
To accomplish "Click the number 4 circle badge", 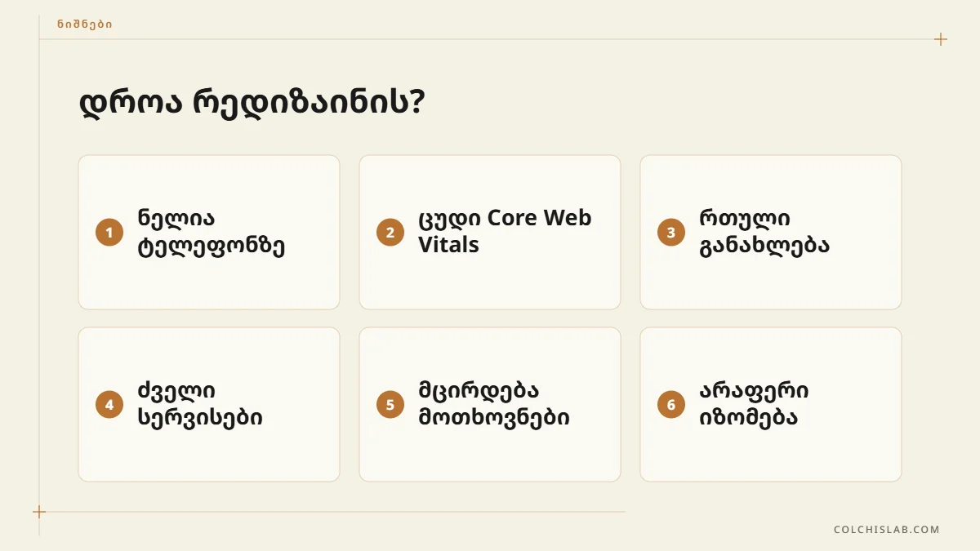I will [109, 405].
